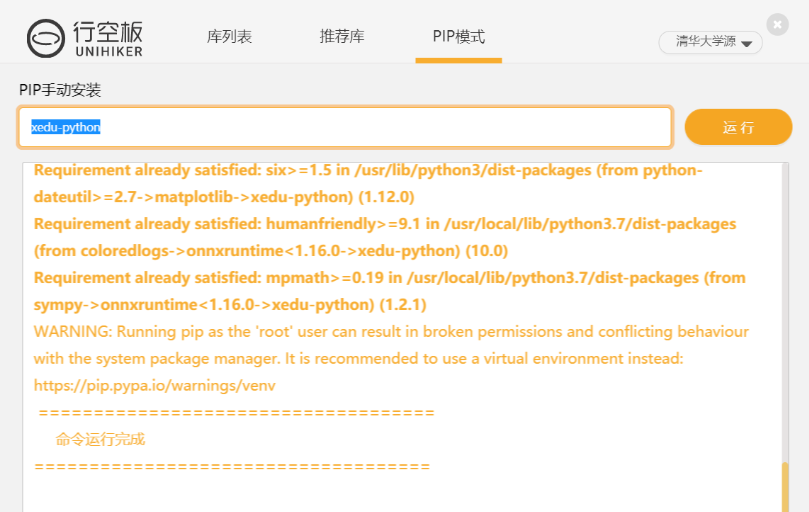Image resolution: width=809 pixels, height=512 pixels.
Task: Open the 清华大学源 mirror source dropdown
Action: tap(710, 42)
